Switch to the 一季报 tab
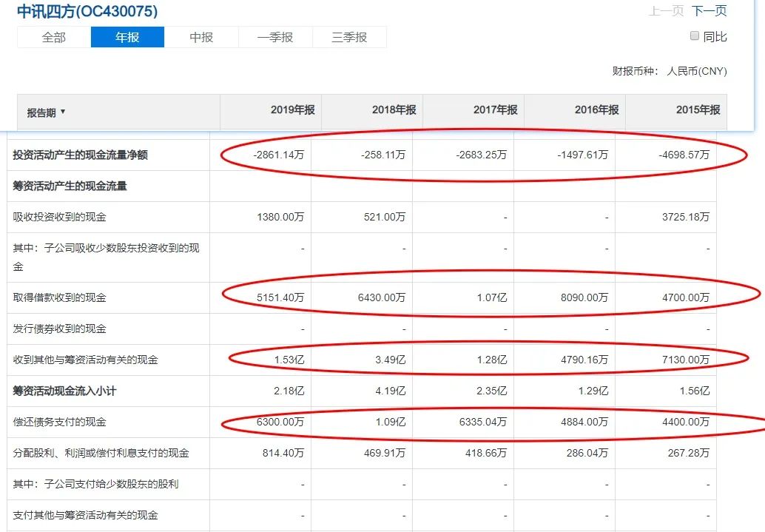Screen dimensions: 765x532 coord(275,37)
